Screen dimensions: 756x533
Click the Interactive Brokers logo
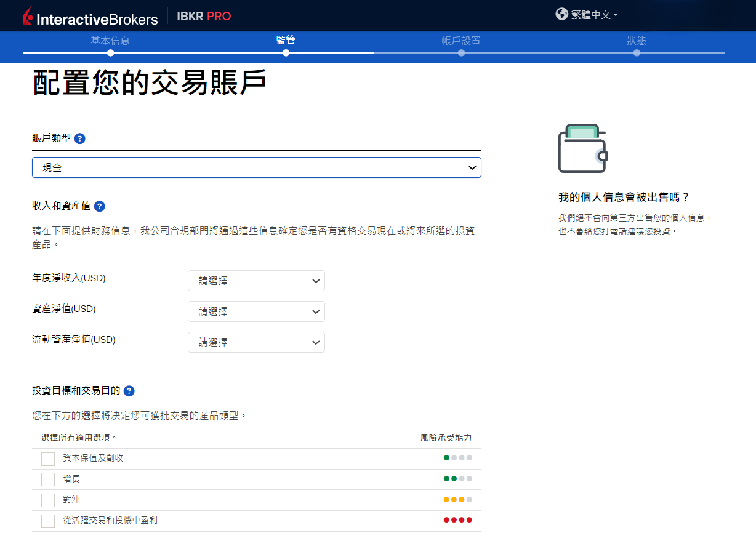(x=90, y=16)
